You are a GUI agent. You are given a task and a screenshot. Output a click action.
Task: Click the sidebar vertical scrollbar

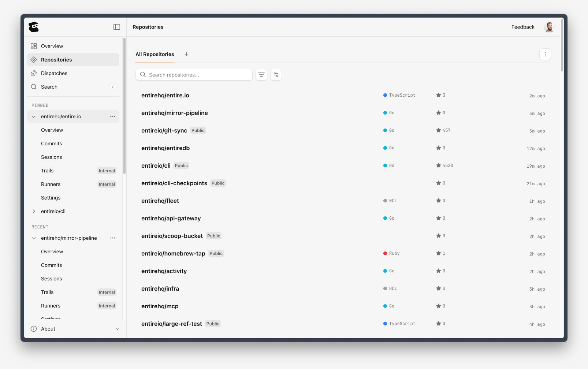124,106
